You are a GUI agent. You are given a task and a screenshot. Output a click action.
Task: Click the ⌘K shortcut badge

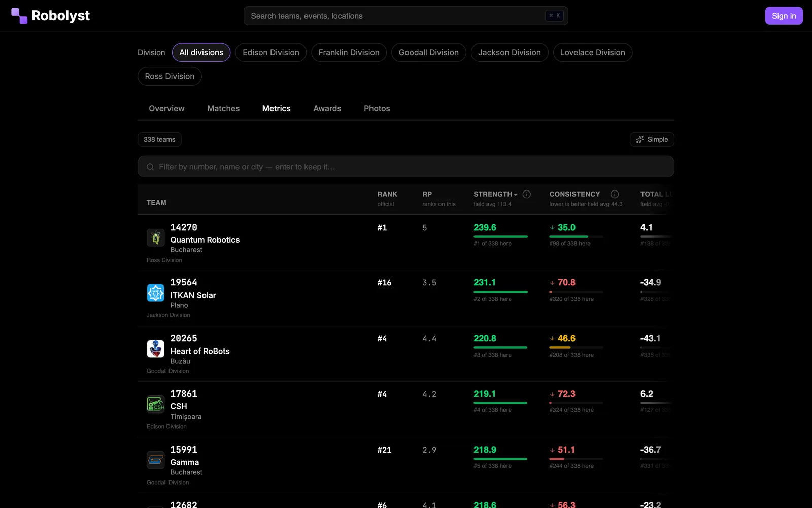coord(554,16)
